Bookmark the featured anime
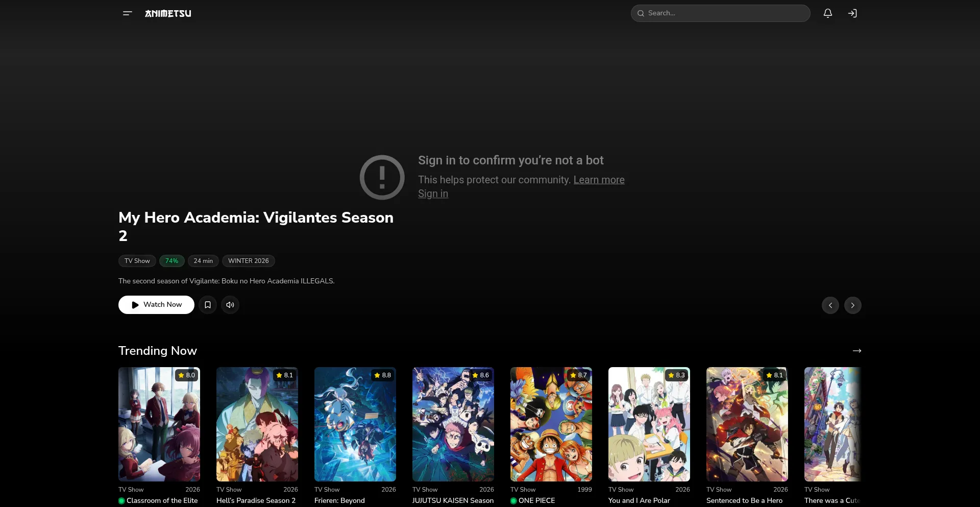 point(208,305)
